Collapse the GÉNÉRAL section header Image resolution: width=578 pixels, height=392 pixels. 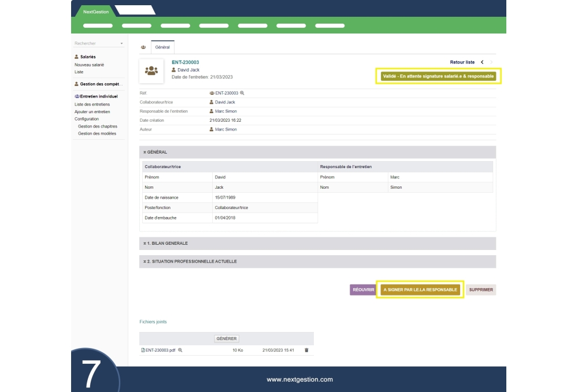click(x=317, y=152)
